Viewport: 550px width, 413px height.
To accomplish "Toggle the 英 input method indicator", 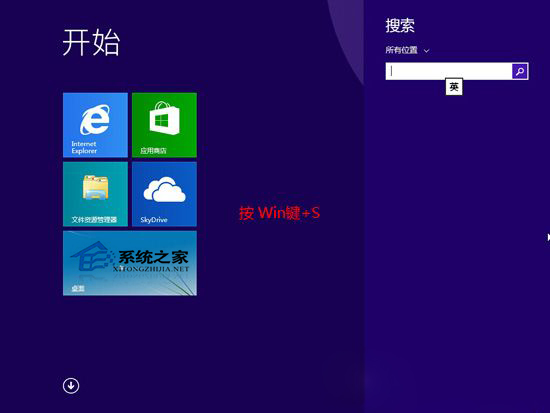I will point(454,87).
